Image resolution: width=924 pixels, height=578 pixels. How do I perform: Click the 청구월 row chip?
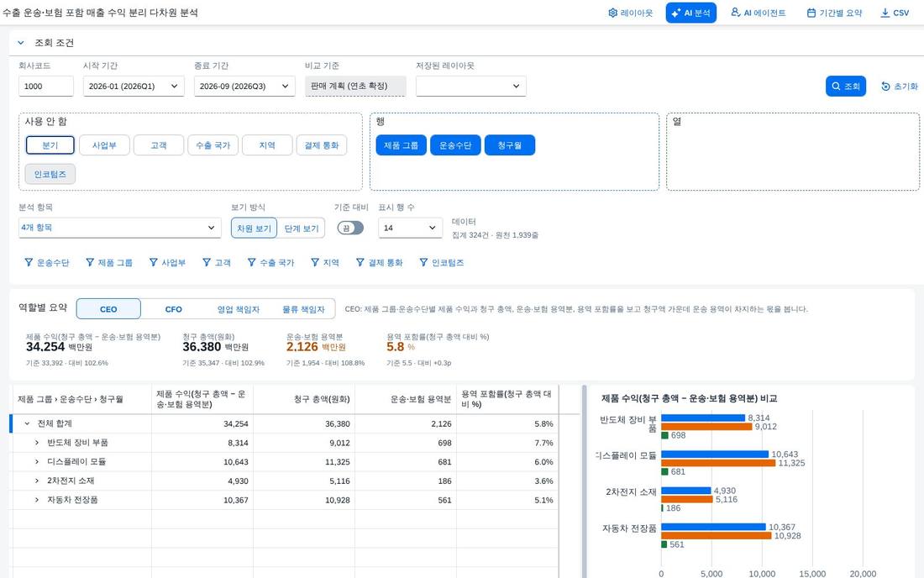click(509, 145)
